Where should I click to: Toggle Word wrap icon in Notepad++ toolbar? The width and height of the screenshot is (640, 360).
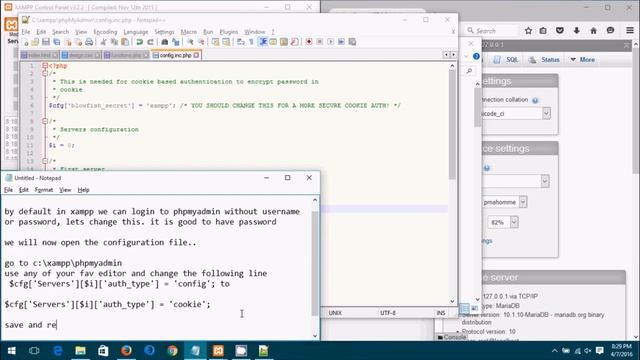pos(240,42)
